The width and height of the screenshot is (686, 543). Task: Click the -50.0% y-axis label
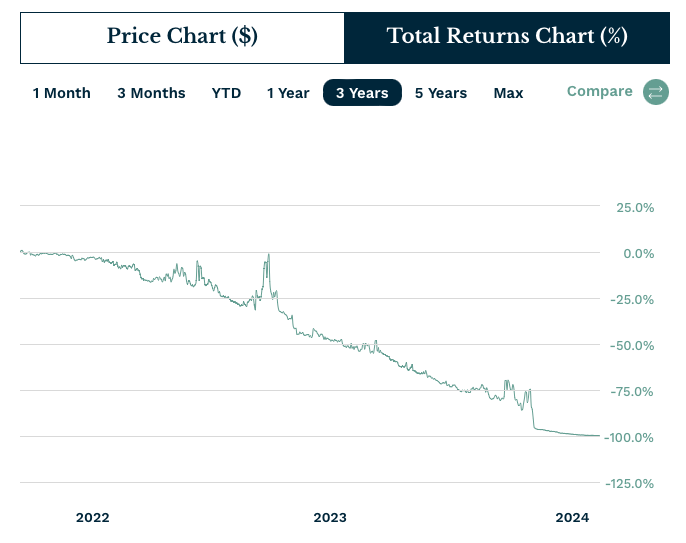click(x=632, y=345)
